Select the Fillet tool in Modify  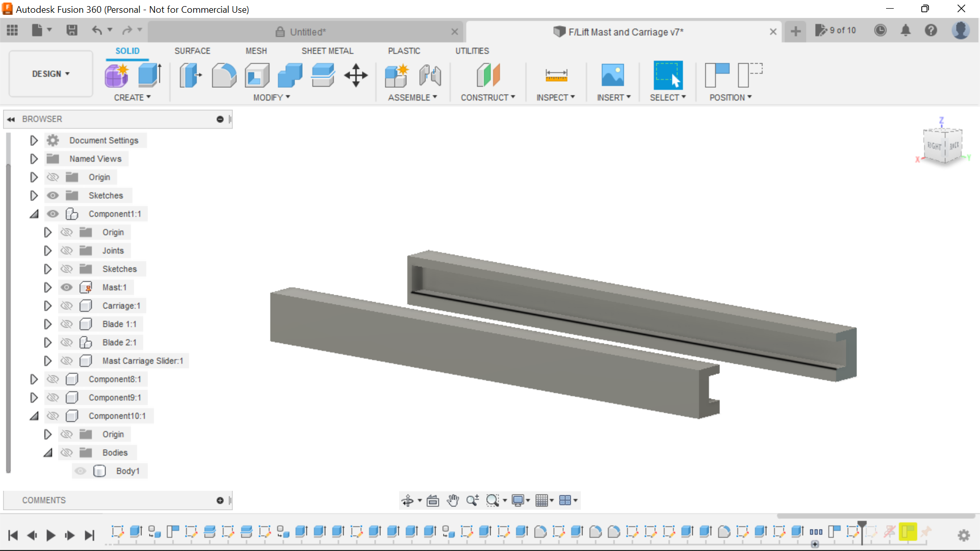point(224,75)
